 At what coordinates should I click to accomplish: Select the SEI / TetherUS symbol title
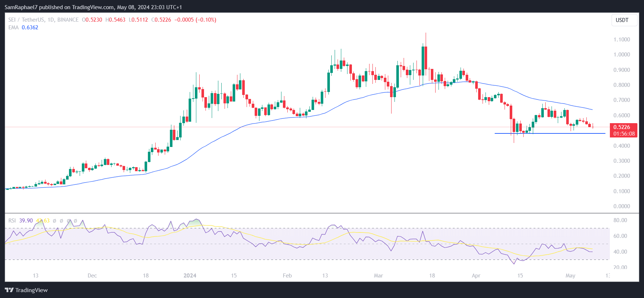tap(25, 20)
